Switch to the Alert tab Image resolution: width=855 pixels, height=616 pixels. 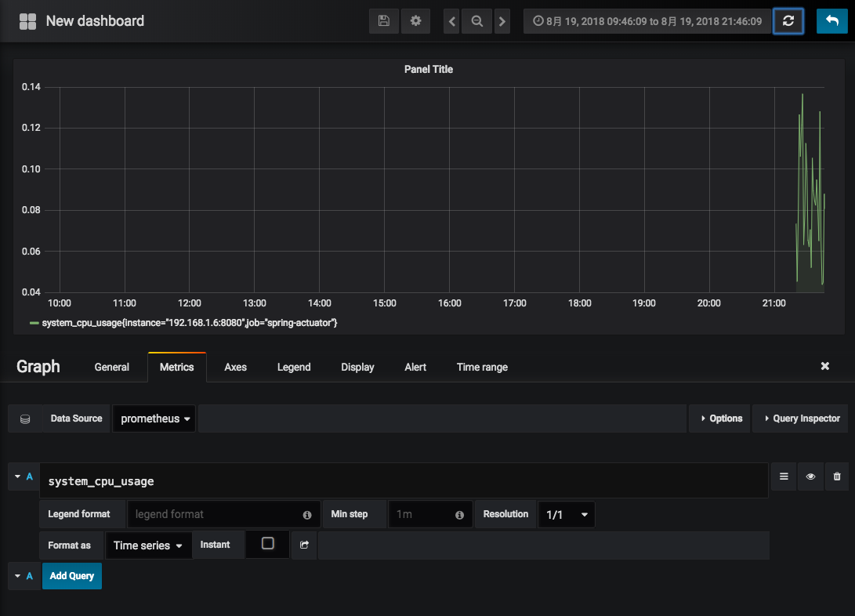(x=415, y=367)
